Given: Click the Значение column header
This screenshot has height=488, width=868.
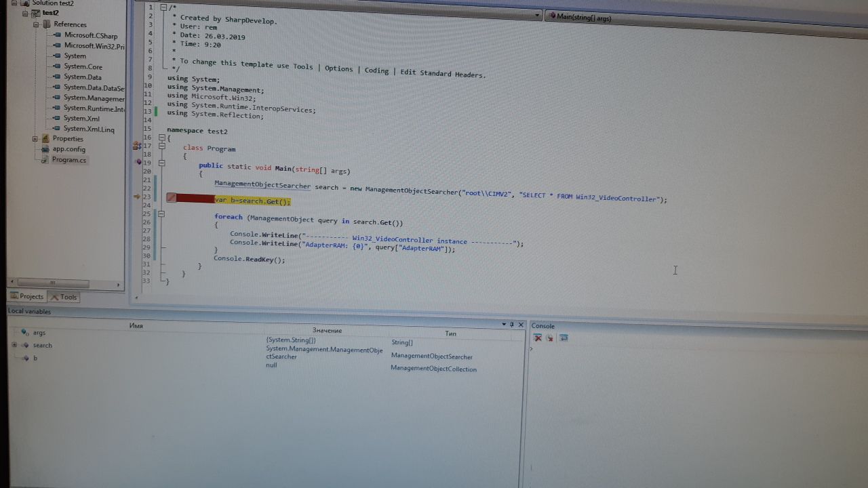Looking at the screenshot, I should pos(328,330).
